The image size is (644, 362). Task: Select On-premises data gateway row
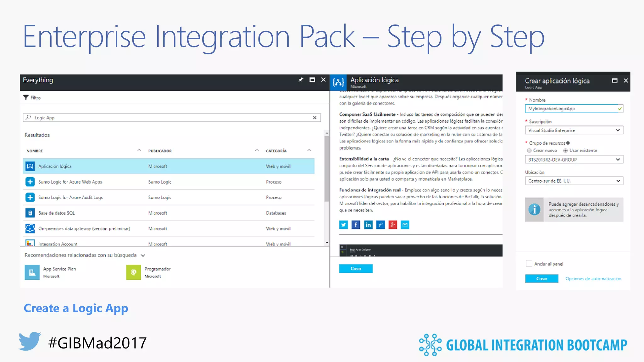pos(169,228)
